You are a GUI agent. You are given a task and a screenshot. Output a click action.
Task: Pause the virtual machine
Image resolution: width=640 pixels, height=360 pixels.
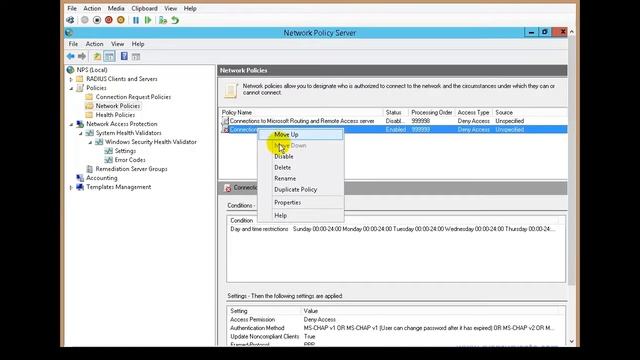(x=136, y=20)
